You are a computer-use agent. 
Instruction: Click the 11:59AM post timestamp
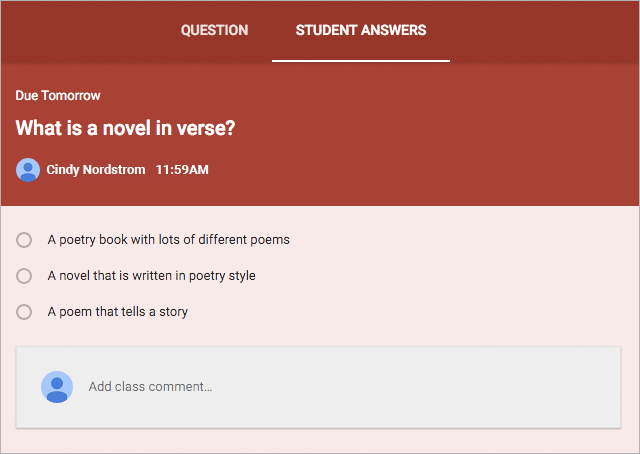point(182,170)
